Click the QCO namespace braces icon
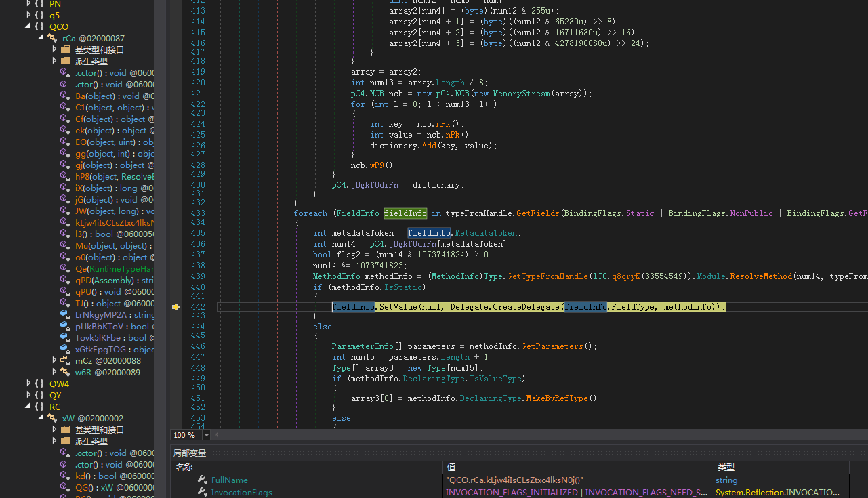The width and height of the screenshot is (868, 498). tap(39, 27)
